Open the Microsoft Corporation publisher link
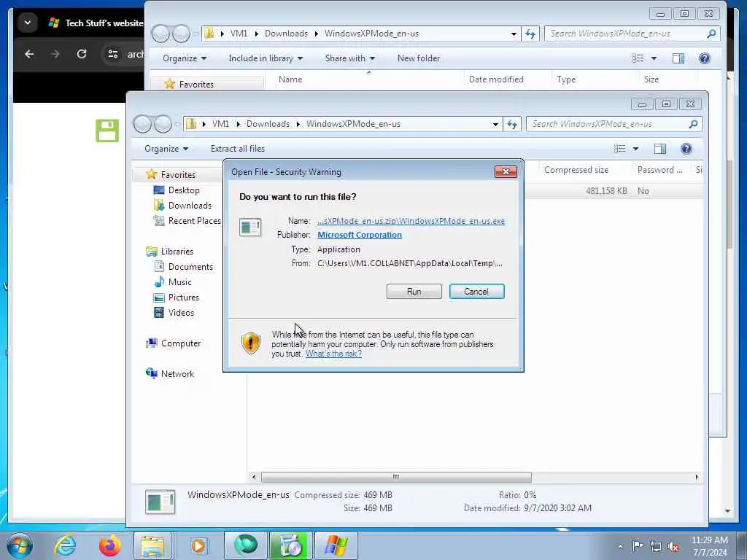This screenshot has width=747, height=560. 359,235
